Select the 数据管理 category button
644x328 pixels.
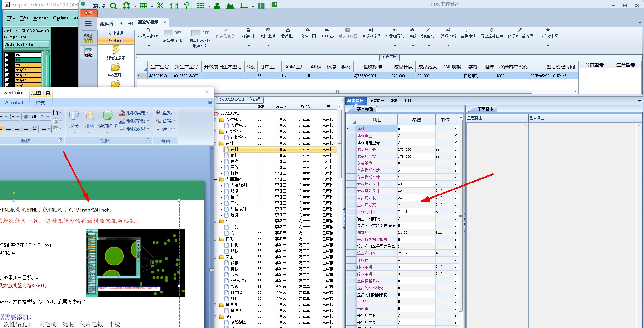tap(116, 41)
